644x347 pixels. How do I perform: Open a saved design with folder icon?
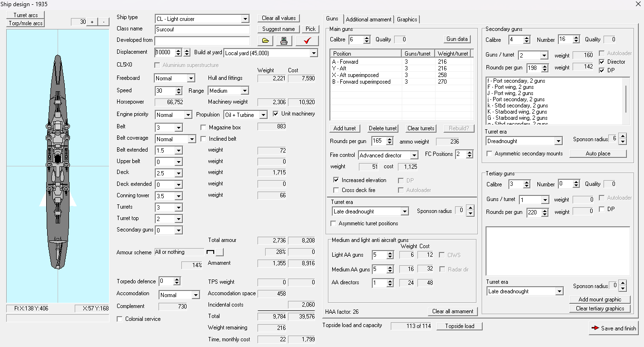tap(266, 41)
